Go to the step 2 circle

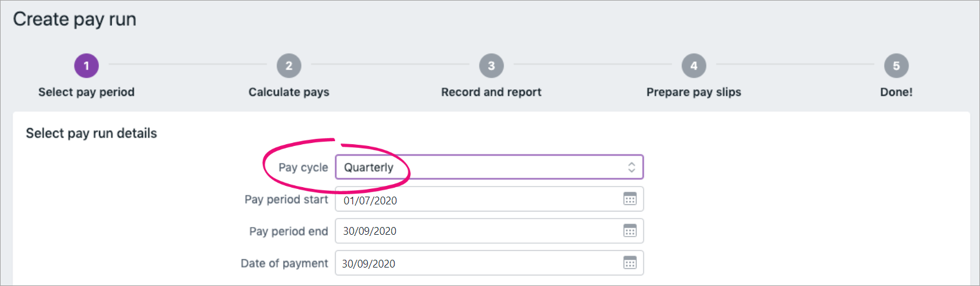click(x=289, y=66)
